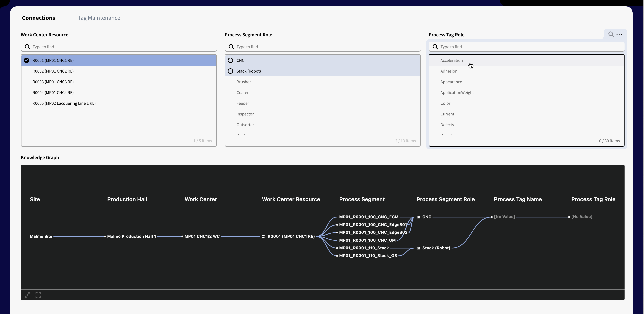The image size is (644, 314).
Task: Click the Process Tag Role search icon
Action: [x=611, y=34]
